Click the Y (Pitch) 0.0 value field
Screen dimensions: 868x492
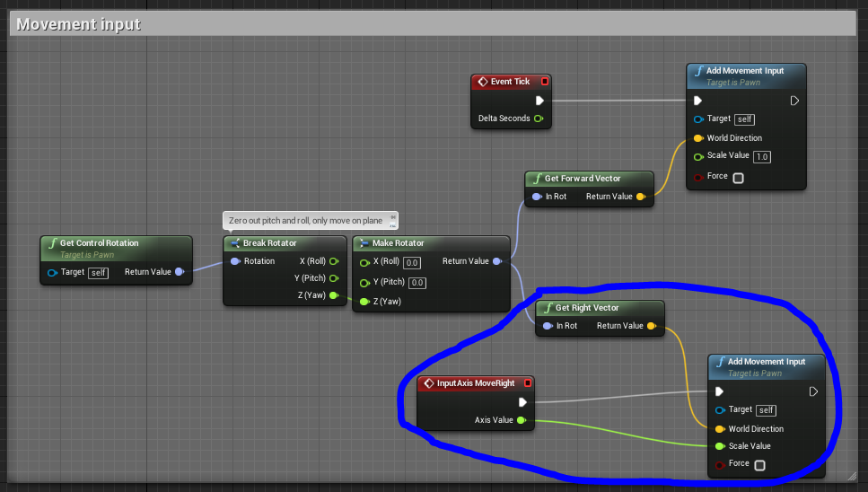coord(416,283)
